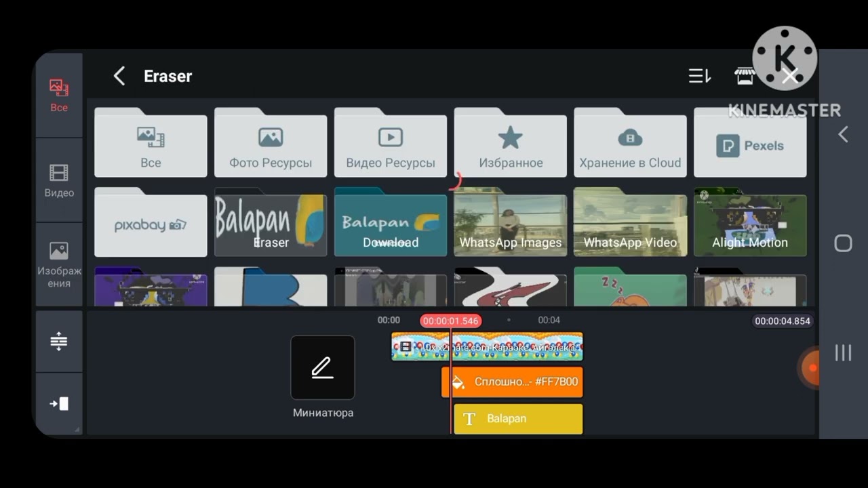
Task: Switch to the Изображения media tab
Action: pos(59,264)
